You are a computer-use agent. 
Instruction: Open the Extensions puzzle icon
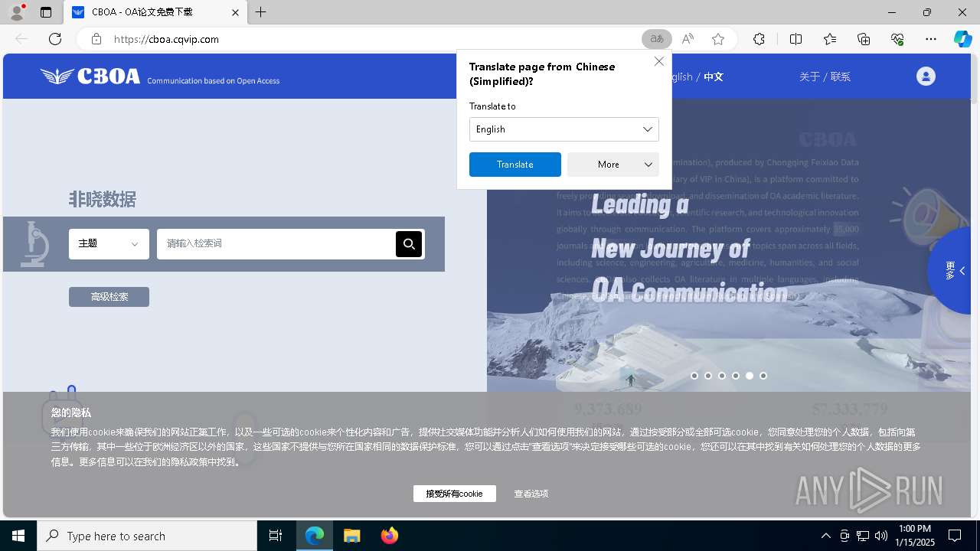tap(759, 39)
